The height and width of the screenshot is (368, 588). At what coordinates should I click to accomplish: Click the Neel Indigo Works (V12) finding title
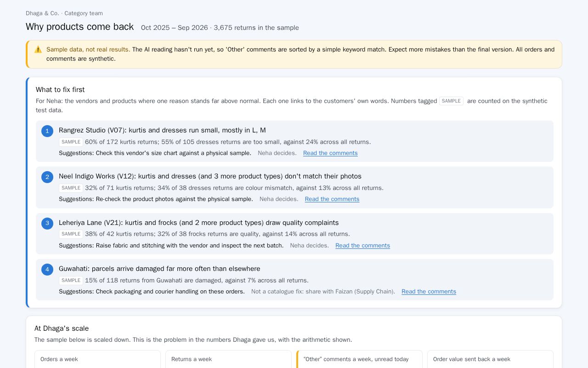(x=210, y=176)
